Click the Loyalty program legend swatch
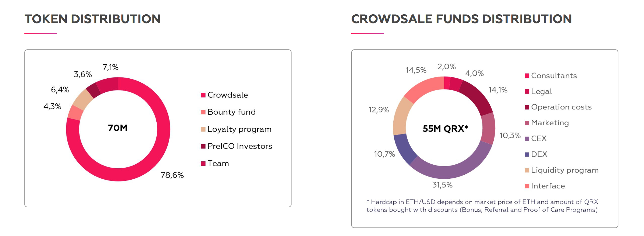The width and height of the screenshot is (644, 236). tap(203, 129)
